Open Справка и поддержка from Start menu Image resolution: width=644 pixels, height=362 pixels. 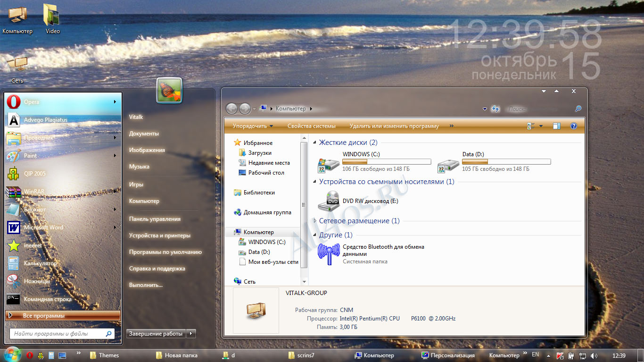[x=157, y=269]
